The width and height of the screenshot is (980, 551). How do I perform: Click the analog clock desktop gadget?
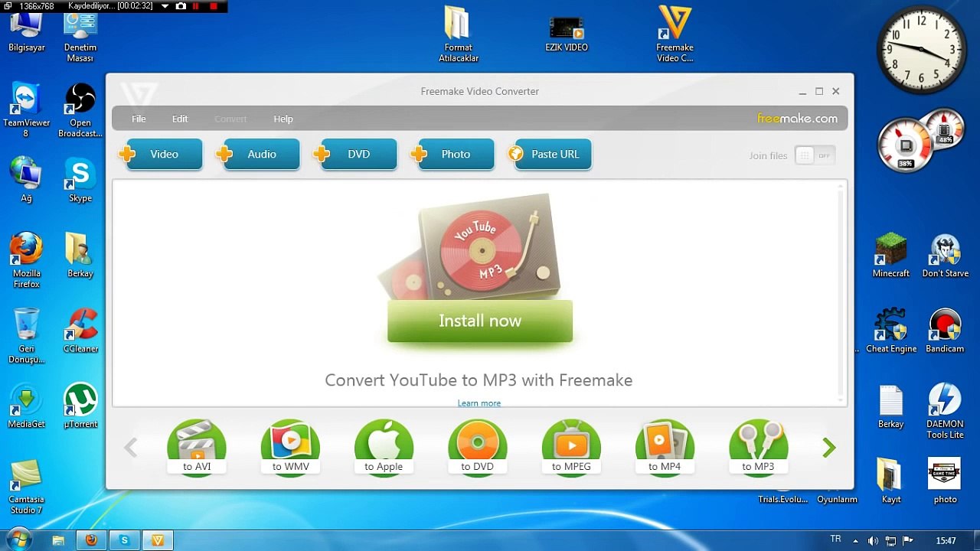pos(920,51)
